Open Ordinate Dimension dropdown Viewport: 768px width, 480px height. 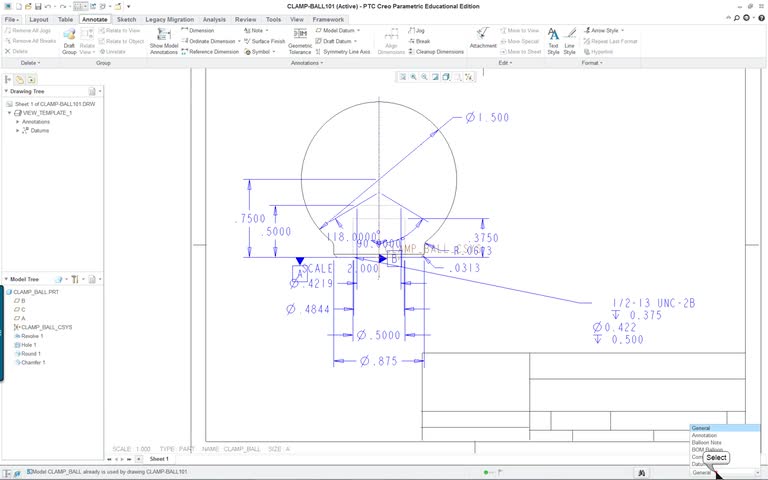pos(239,41)
